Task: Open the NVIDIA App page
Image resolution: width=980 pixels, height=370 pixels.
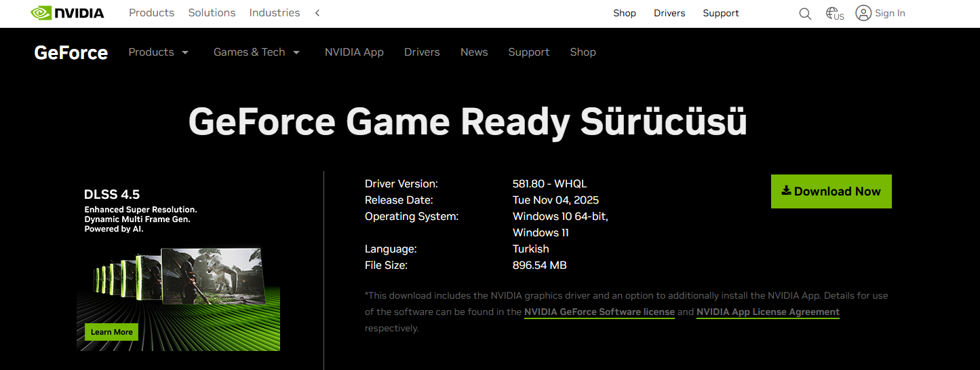Action: (x=354, y=52)
